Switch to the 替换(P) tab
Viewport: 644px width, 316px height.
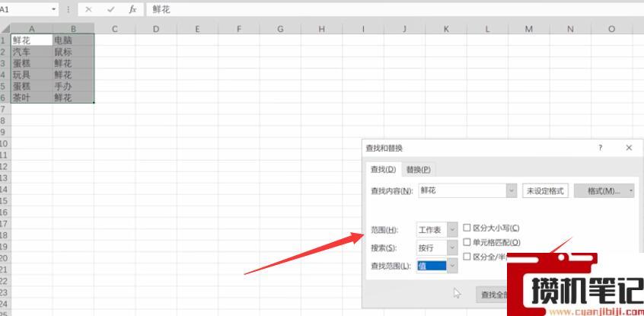click(x=419, y=169)
